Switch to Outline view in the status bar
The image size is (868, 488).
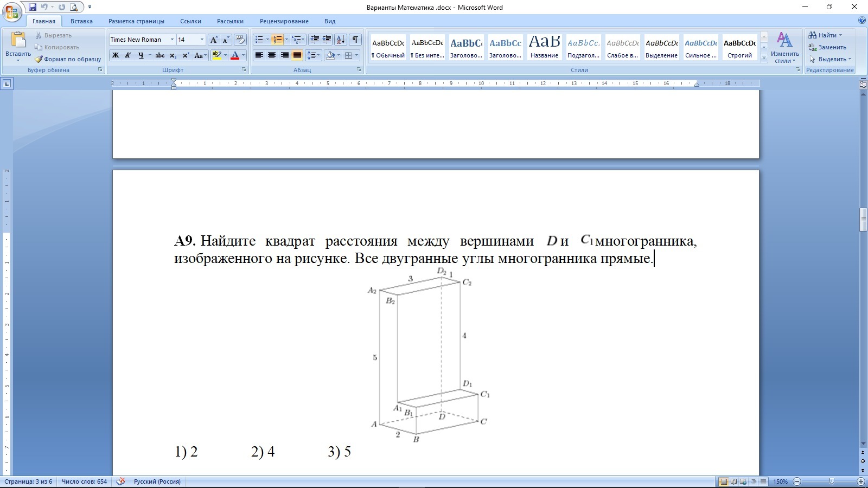point(753,481)
